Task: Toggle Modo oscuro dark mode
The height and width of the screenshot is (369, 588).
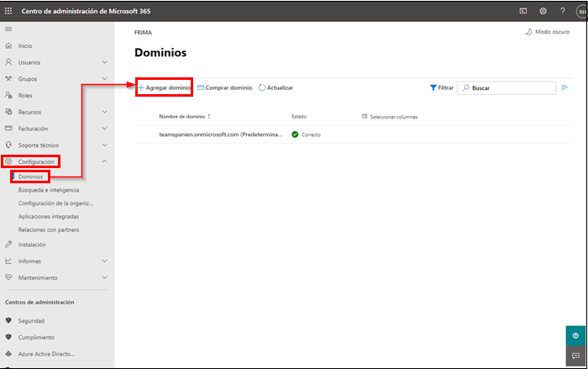Action: (548, 32)
